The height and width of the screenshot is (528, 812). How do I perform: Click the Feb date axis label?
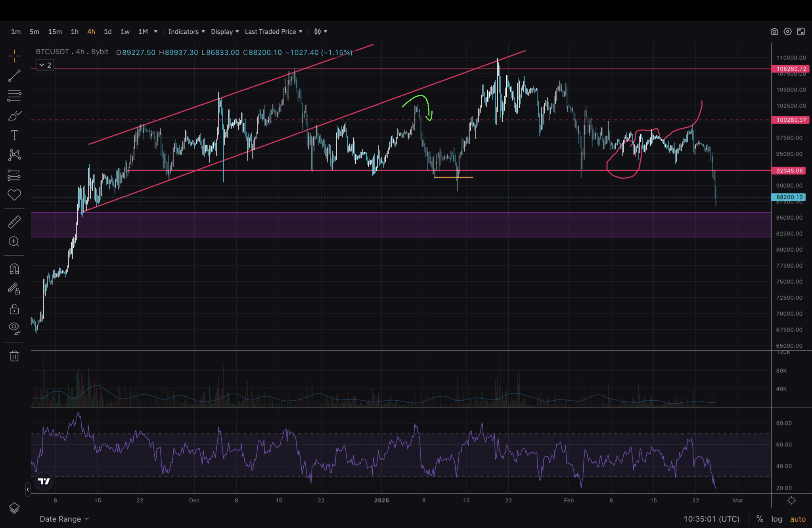569,500
